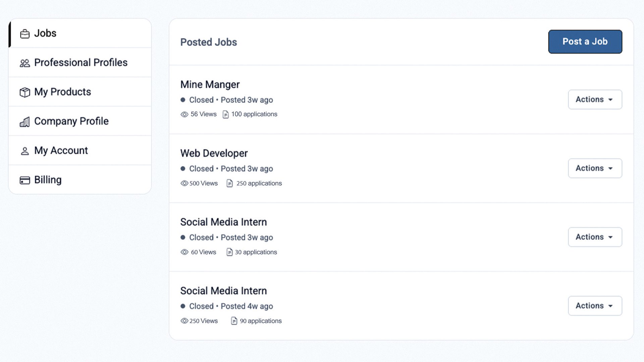Image resolution: width=644 pixels, height=362 pixels.
Task: Click the credit card icon for Billing
Action: [25, 180]
